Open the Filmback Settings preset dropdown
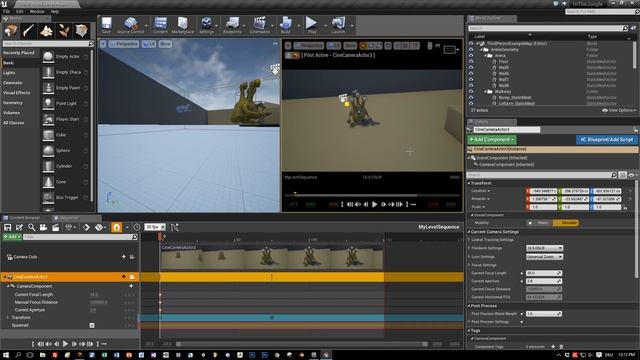The width and height of the screenshot is (640, 360). tap(544, 248)
